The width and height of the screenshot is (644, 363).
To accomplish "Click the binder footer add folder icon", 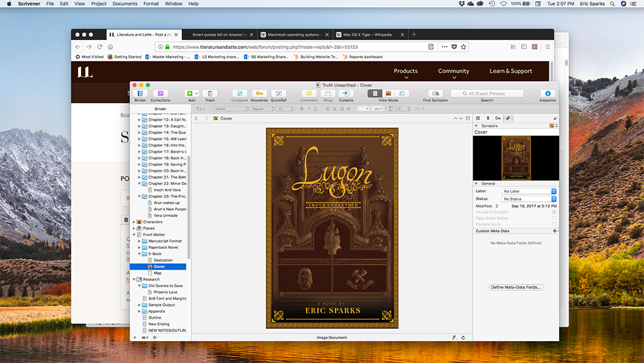I will pos(144,337).
